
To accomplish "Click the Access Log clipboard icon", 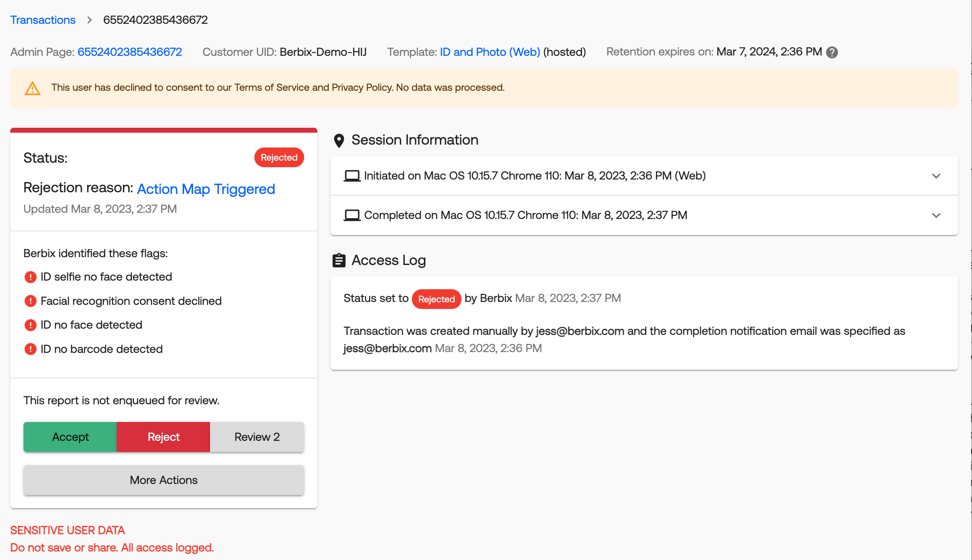I will [x=339, y=260].
